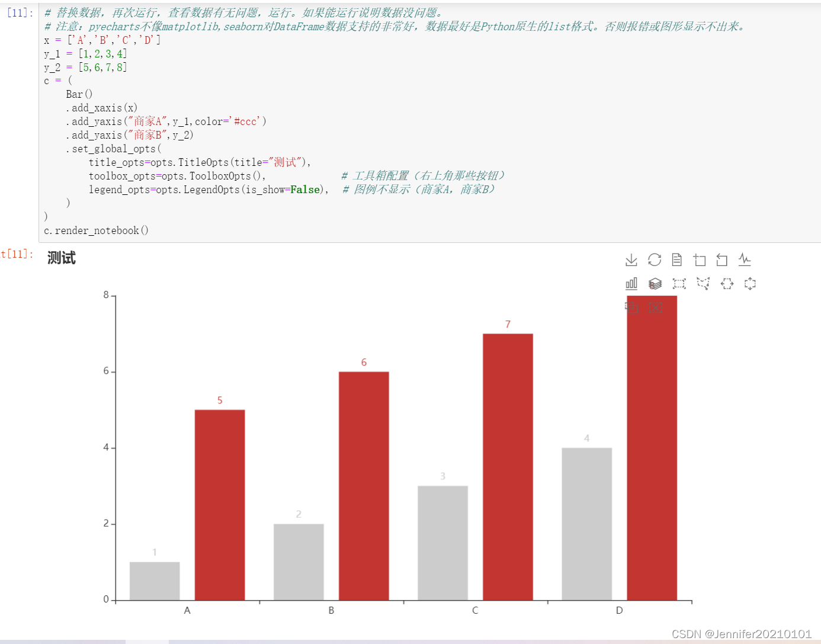
Task: Click x-axis label C
Action: (x=475, y=610)
